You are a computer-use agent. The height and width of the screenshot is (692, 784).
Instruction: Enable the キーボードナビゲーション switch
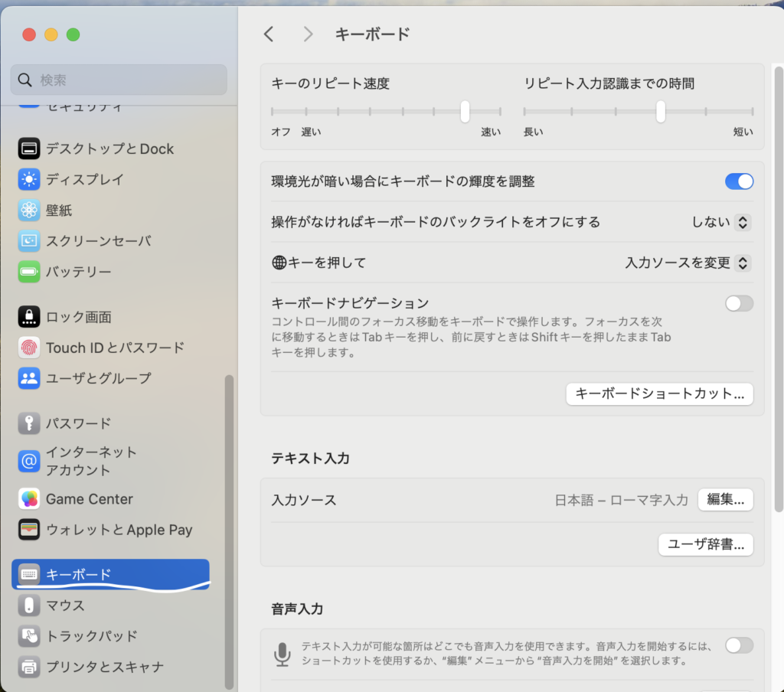click(739, 304)
